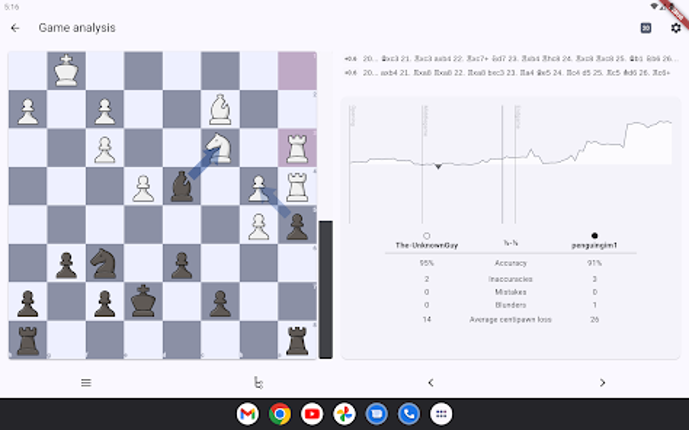Click the black bishop at the arrow's start
Screen dimensions: 689x430
click(x=182, y=186)
